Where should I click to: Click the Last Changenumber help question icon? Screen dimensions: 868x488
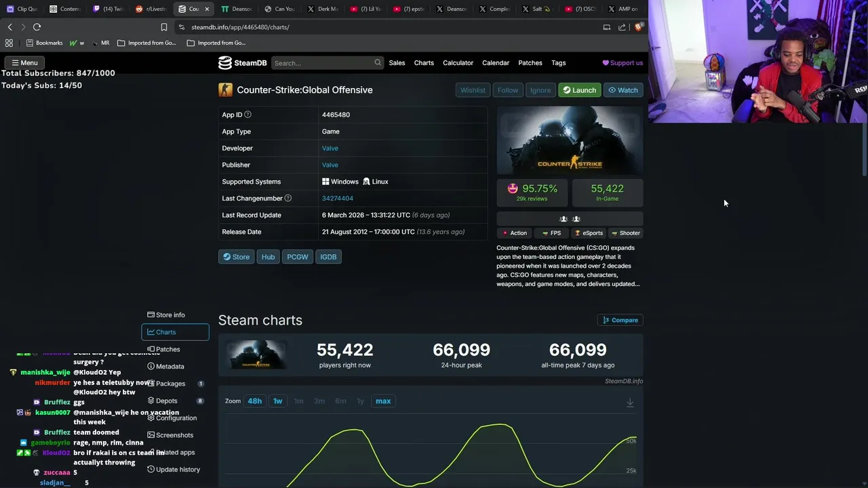click(x=288, y=198)
